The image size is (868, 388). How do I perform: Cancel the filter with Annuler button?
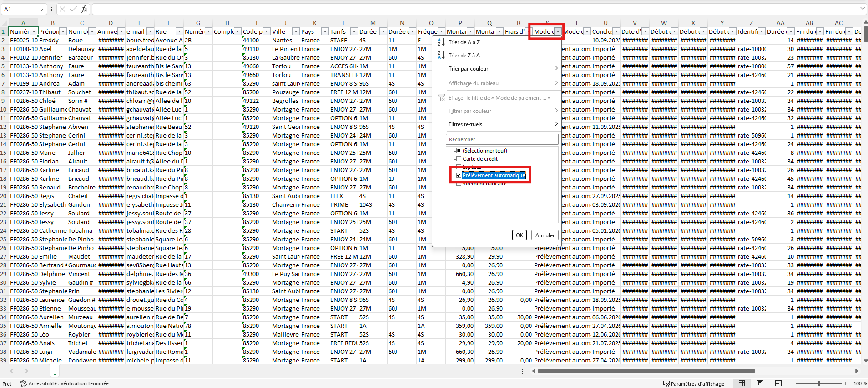click(x=545, y=235)
